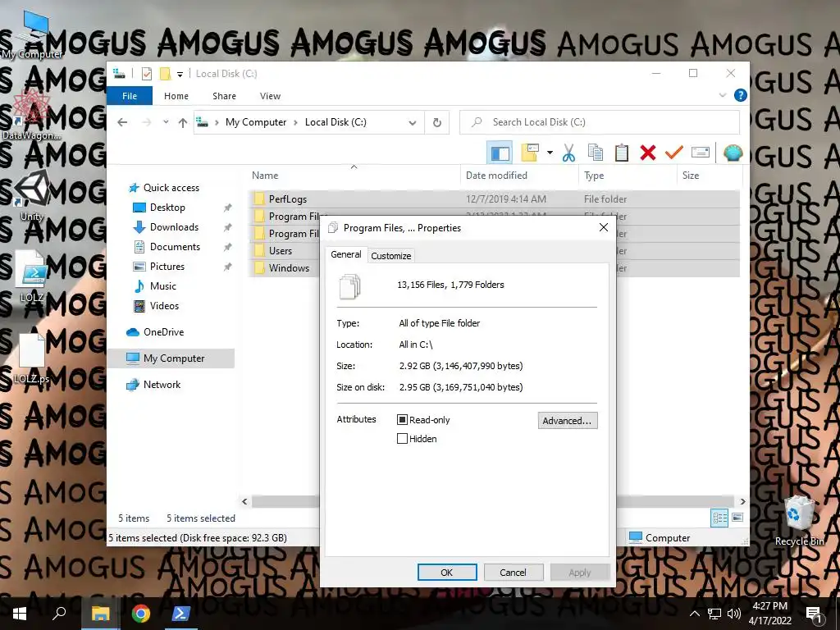
Task: Open the Windows Start menu
Action: tap(20, 614)
